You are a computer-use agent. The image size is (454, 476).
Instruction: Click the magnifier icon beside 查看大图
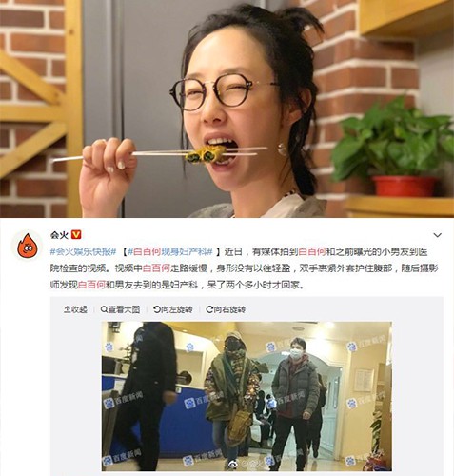[104, 309]
